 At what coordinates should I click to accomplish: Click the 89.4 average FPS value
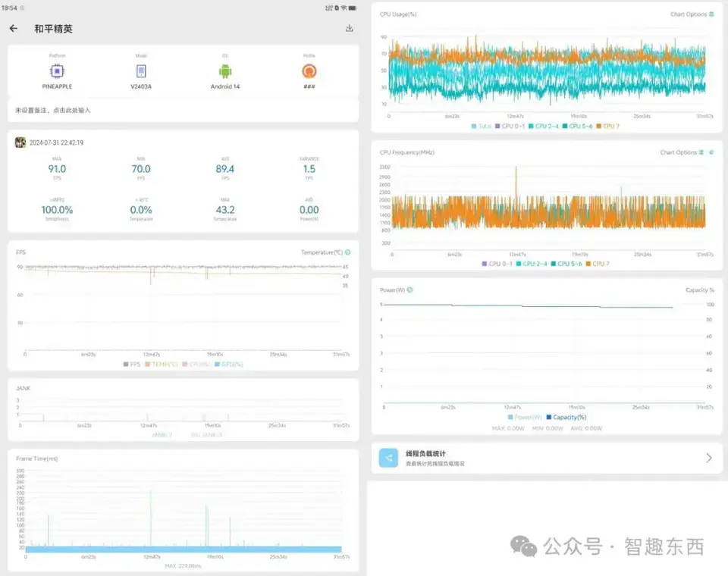click(x=225, y=169)
